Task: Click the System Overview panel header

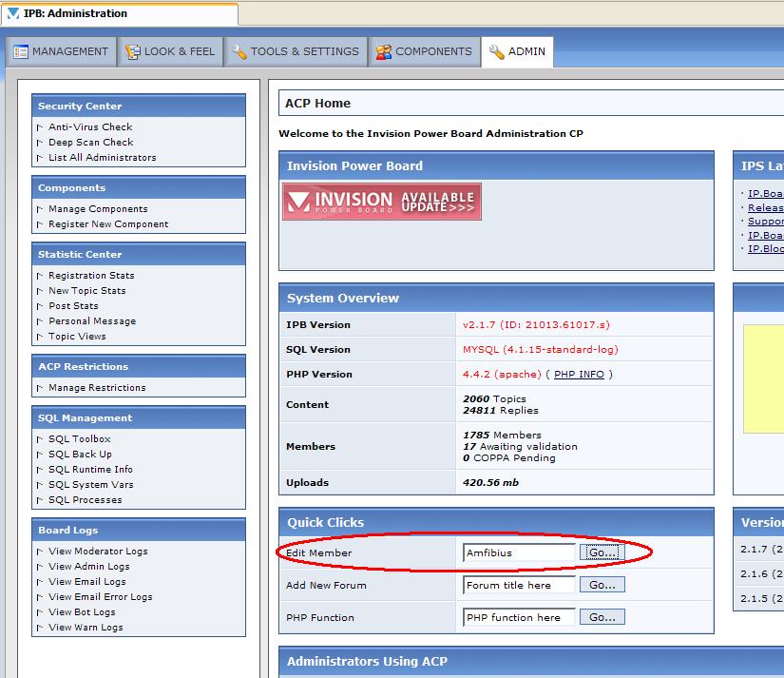Action: point(496,298)
